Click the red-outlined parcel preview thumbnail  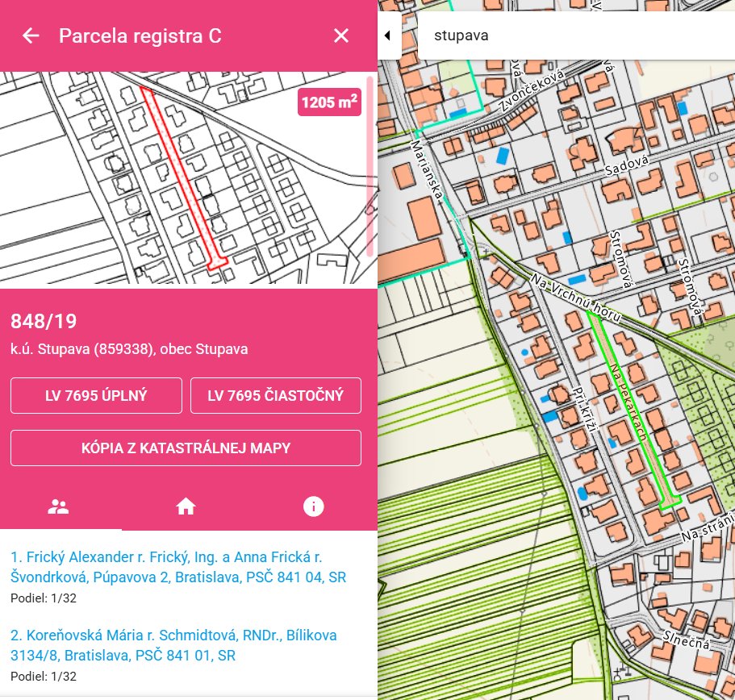coord(182,179)
